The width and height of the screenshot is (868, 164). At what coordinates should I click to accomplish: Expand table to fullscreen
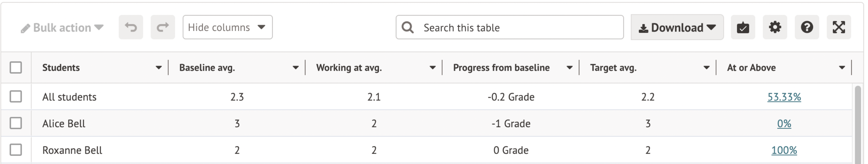(x=839, y=27)
